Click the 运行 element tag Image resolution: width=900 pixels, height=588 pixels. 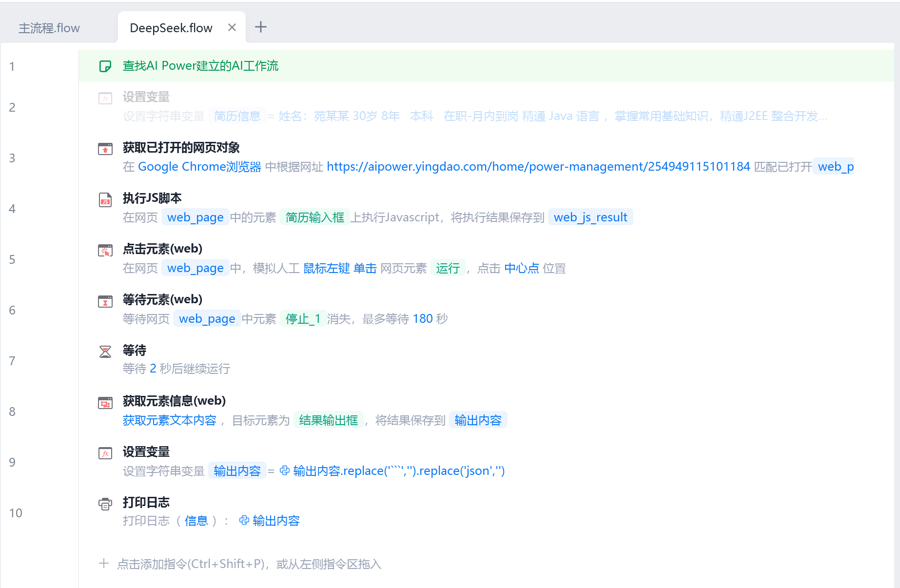pos(448,268)
